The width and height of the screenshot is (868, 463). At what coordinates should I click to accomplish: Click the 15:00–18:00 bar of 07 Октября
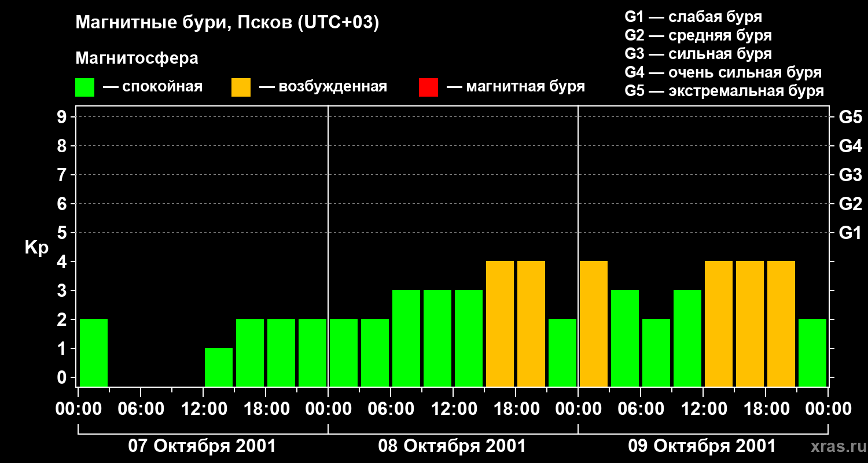250,352
